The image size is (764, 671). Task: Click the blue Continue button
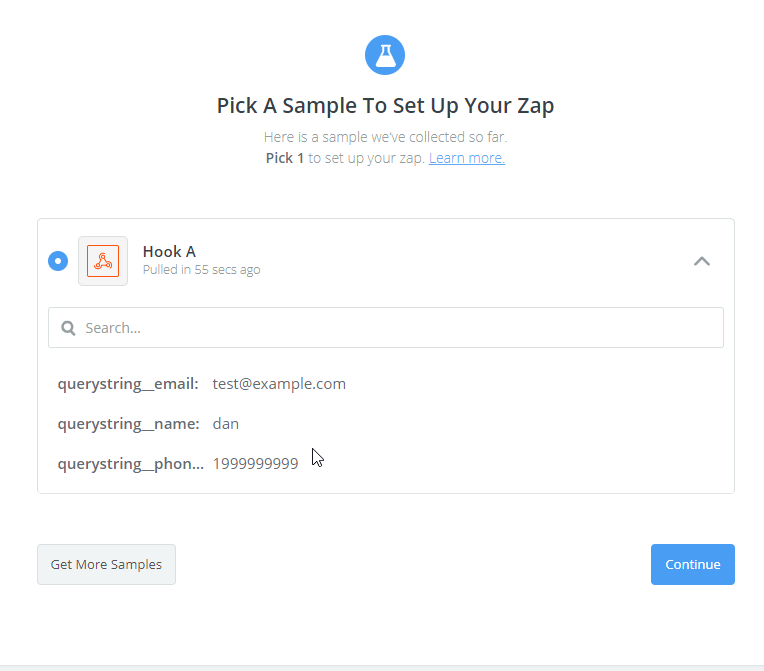[x=692, y=564]
